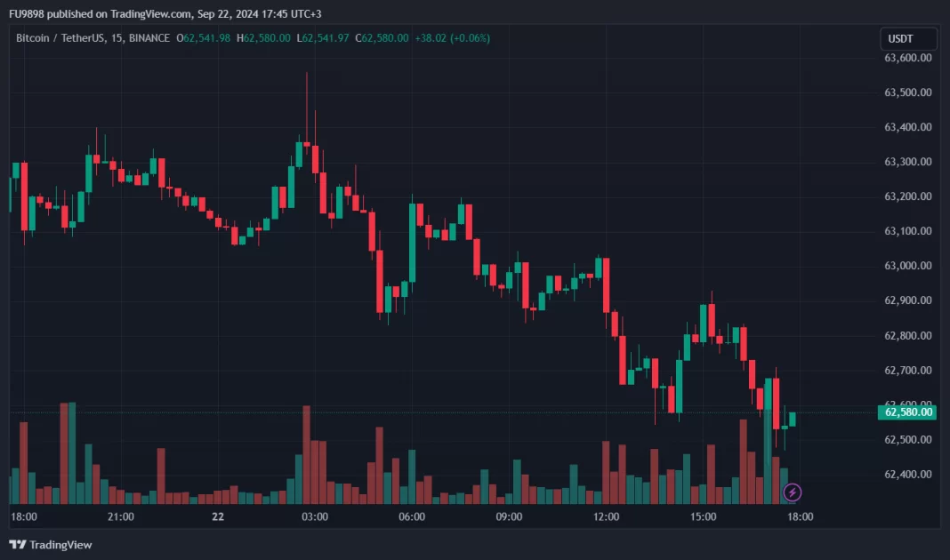Click the 21:00 time axis label
Screen dimensions: 950x560
[x=120, y=516]
